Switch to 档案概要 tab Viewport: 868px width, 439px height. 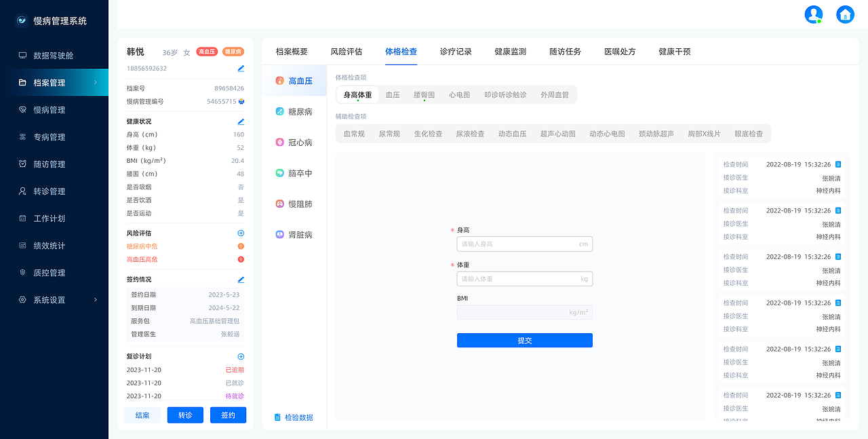click(292, 52)
